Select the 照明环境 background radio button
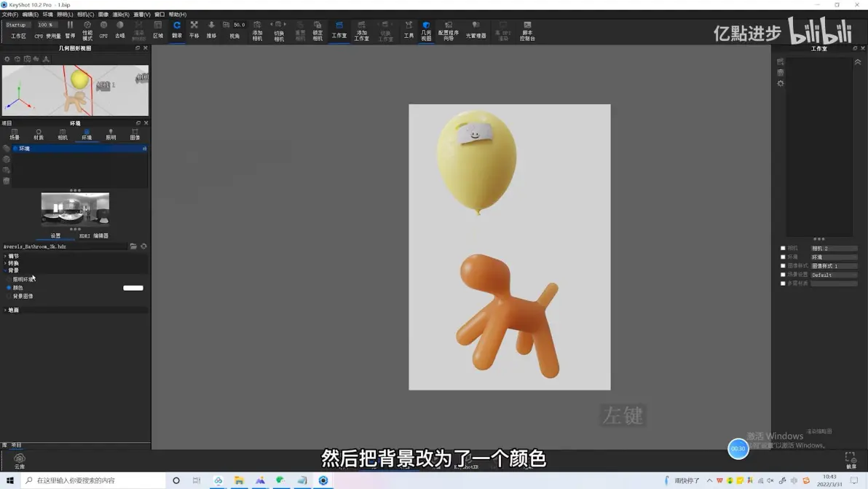Viewport: 868px width, 489px height. coord(9,280)
